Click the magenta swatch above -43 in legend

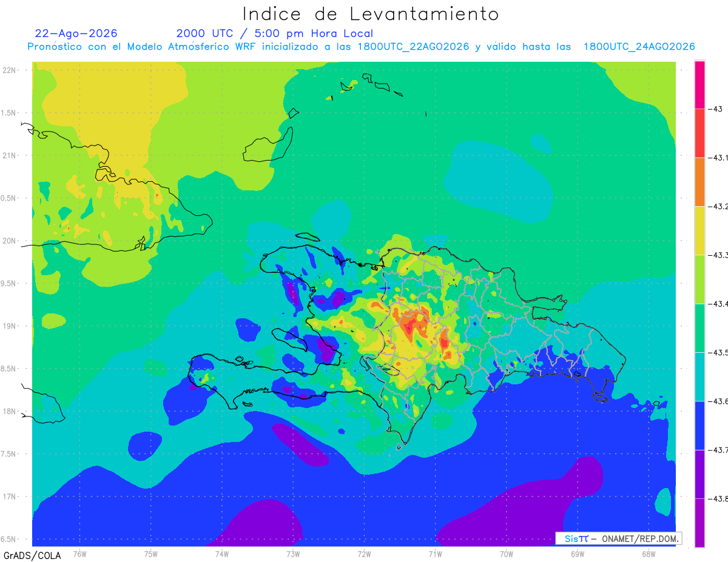pyautogui.click(x=699, y=85)
